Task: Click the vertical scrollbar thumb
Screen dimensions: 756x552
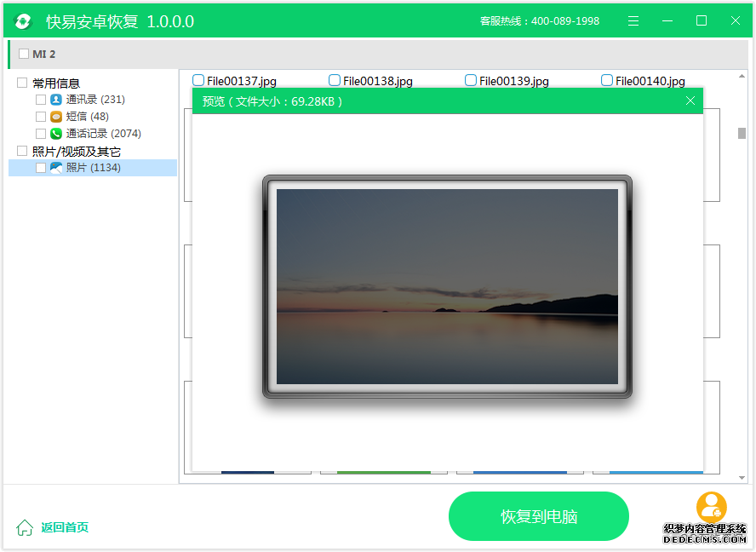Action: [742, 133]
